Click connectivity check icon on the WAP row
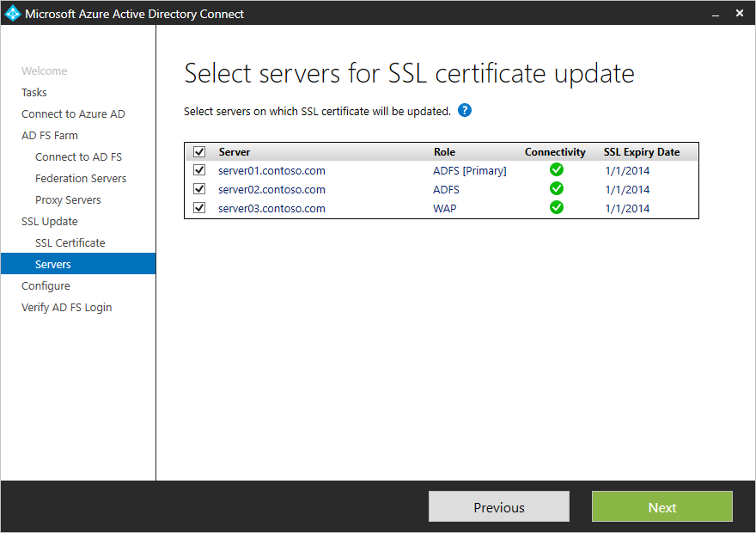The image size is (756, 533). [x=556, y=207]
